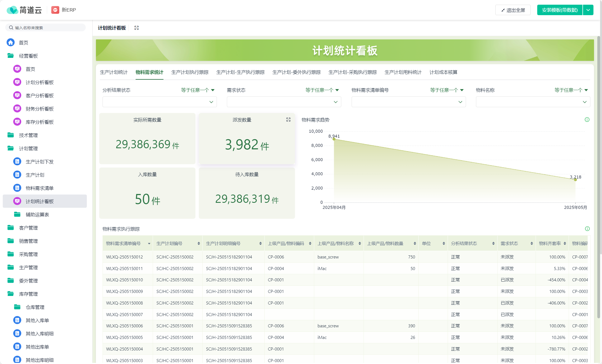Click the 计划分析看板 dashboard icon
This screenshot has width=602, height=364.
pos(17,82)
